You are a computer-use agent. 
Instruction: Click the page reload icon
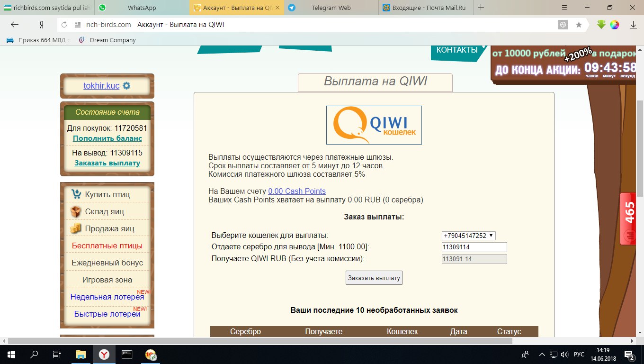coord(64,25)
